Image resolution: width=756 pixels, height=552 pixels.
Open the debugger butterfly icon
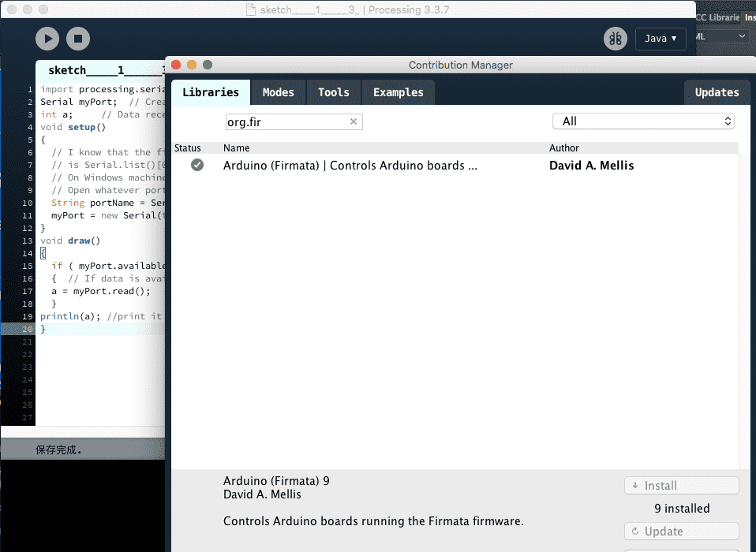tap(616, 39)
